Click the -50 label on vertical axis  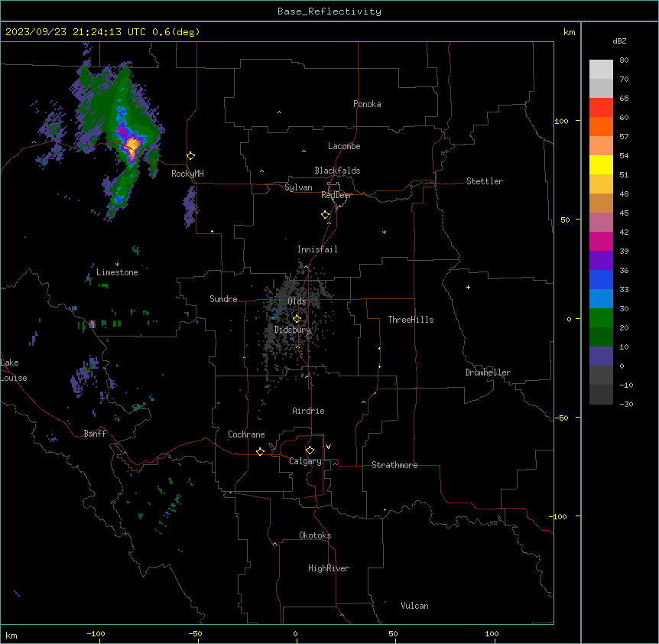click(561, 418)
